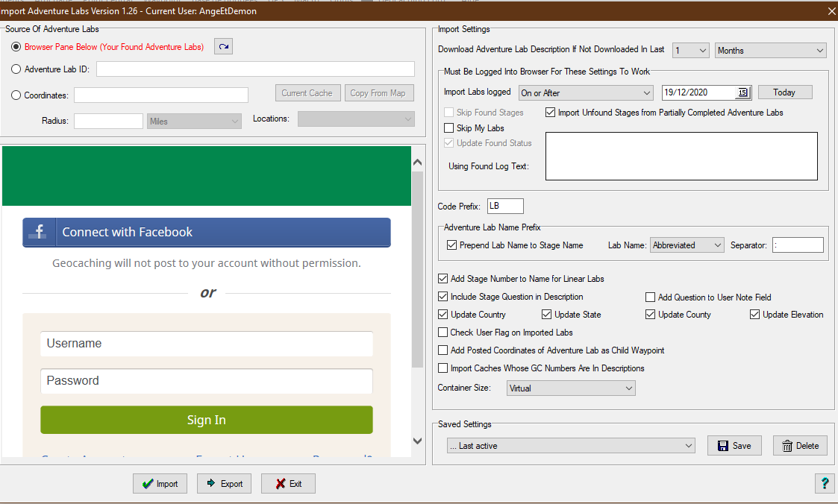Uncheck Update Elevation checkbox
This screenshot has width=838, height=504.
click(x=754, y=315)
